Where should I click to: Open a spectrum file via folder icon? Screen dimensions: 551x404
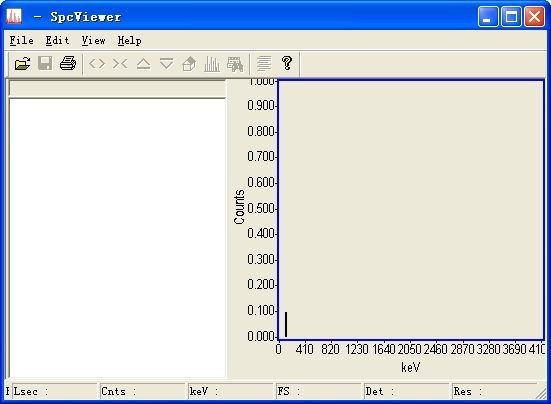pos(22,64)
